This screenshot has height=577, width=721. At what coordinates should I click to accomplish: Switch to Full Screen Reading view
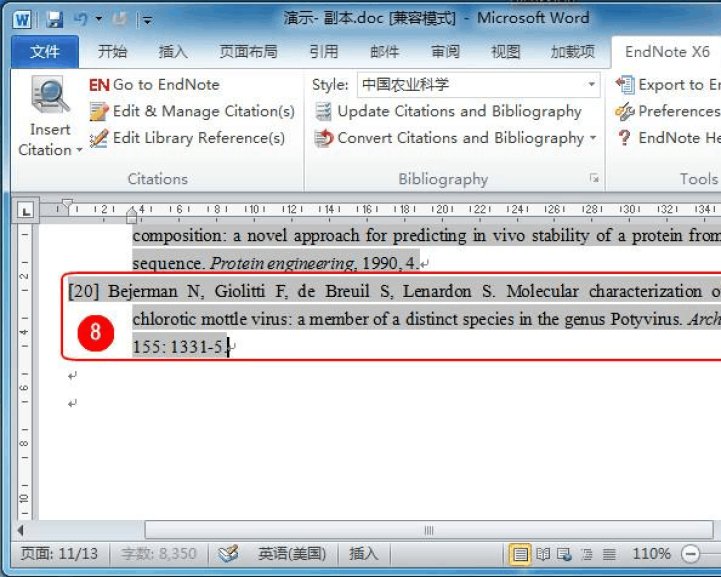click(543, 554)
